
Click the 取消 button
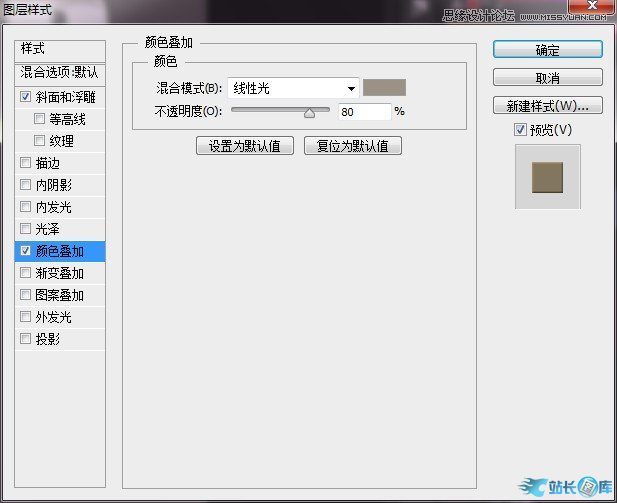click(x=547, y=78)
